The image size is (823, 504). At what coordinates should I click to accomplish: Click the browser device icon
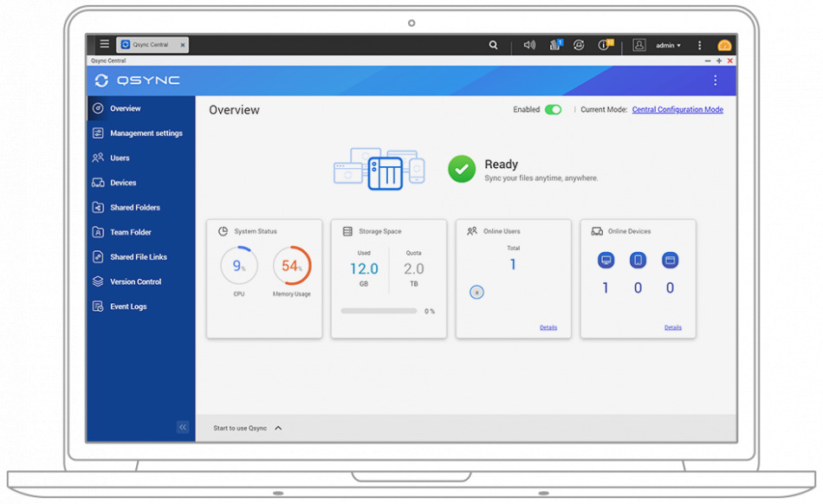tap(670, 260)
